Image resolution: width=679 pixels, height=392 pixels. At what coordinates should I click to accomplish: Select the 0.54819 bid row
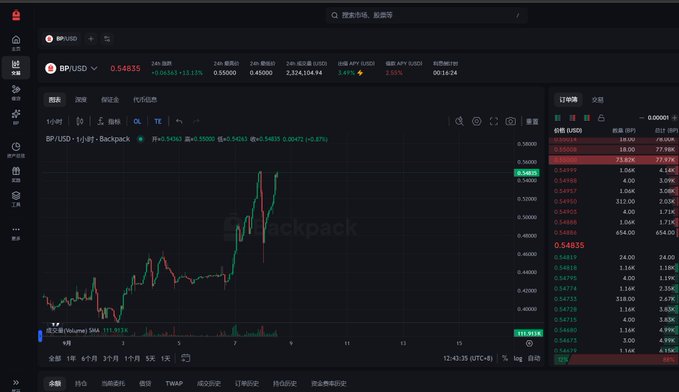(x=613, y=257)
